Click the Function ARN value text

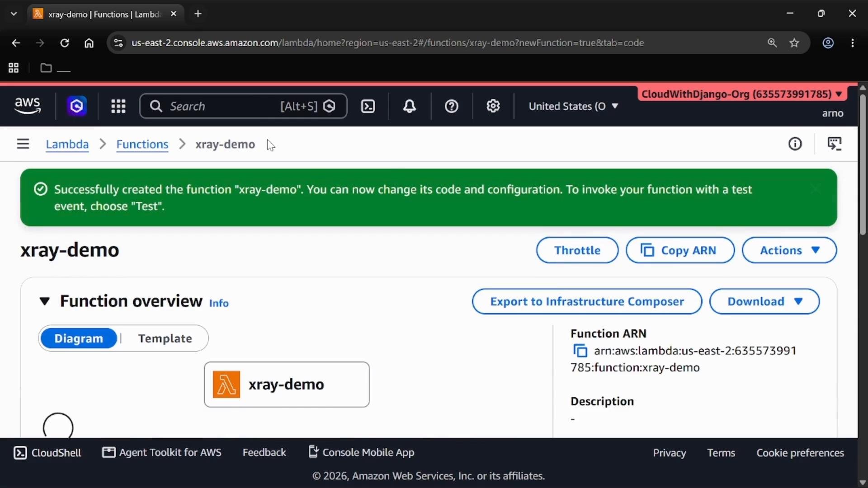pyautogui.click(x=684, y=359)
